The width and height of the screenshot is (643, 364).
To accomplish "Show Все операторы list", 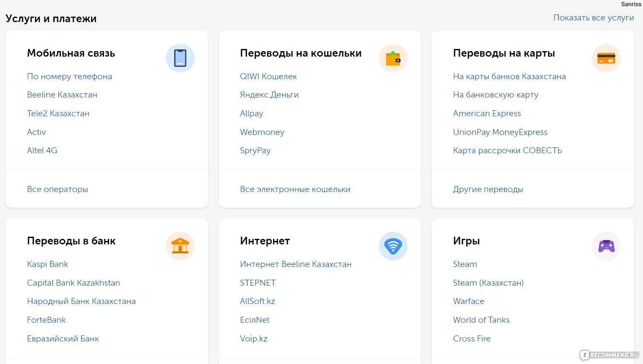I will (57, 189).
